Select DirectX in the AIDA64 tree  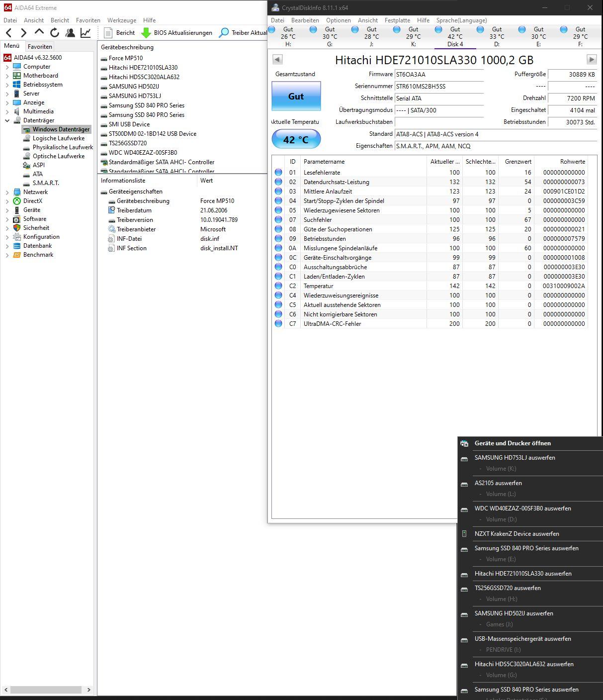point(33,201)
